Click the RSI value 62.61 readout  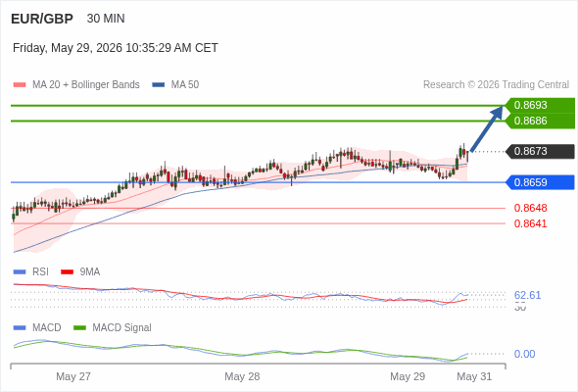coord(527,295)
